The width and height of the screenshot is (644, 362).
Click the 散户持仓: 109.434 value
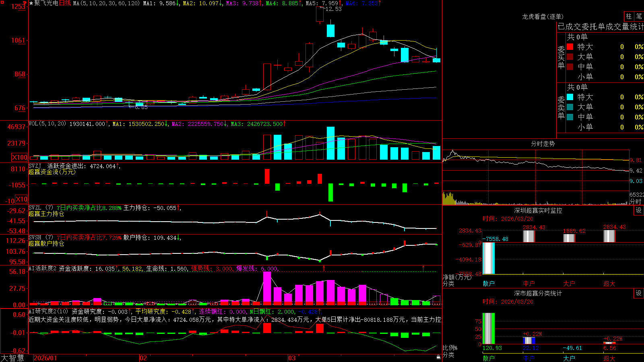click(150, 238)
